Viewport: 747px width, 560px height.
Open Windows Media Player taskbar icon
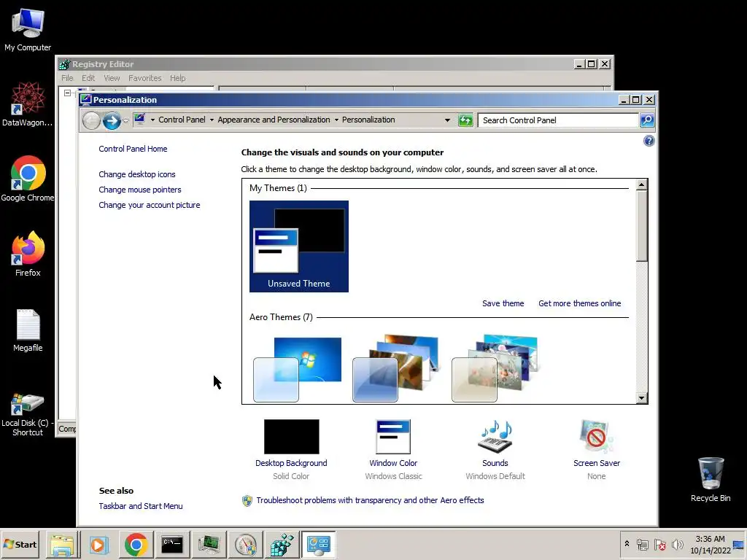tap(98, 545)
